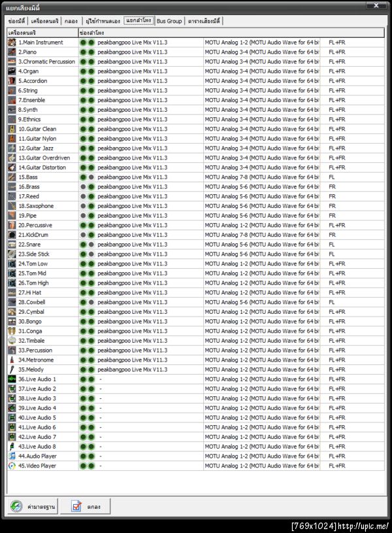Click the เครื่องดนตรี column header
Viewport: 392px width, 533px height.
click(x=42, y=33)
